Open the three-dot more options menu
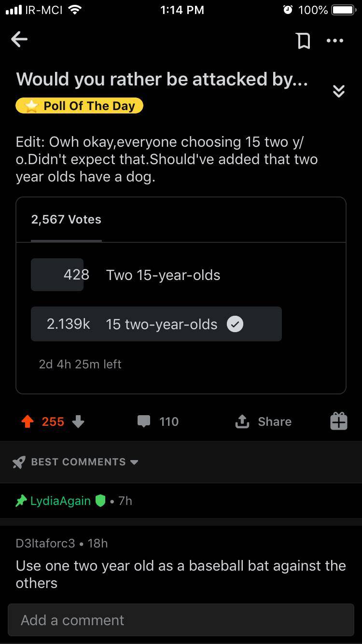The image size is (362, 644). pos(334,41)
